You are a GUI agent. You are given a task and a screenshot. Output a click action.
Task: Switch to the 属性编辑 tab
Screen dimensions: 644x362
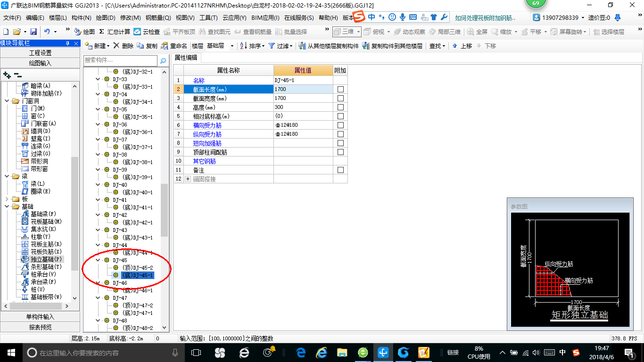pyautogui.click(x=186, y=58)
